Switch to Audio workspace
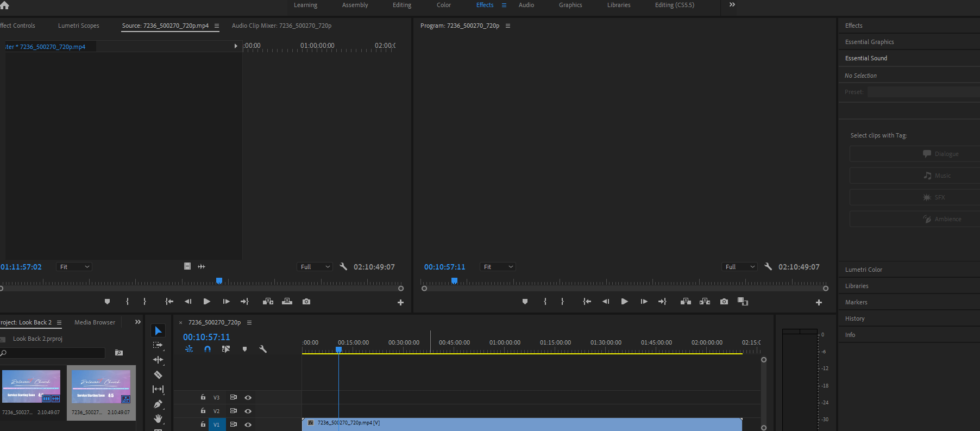Screen dimensions: 980x431 click(x=526, y=5)
